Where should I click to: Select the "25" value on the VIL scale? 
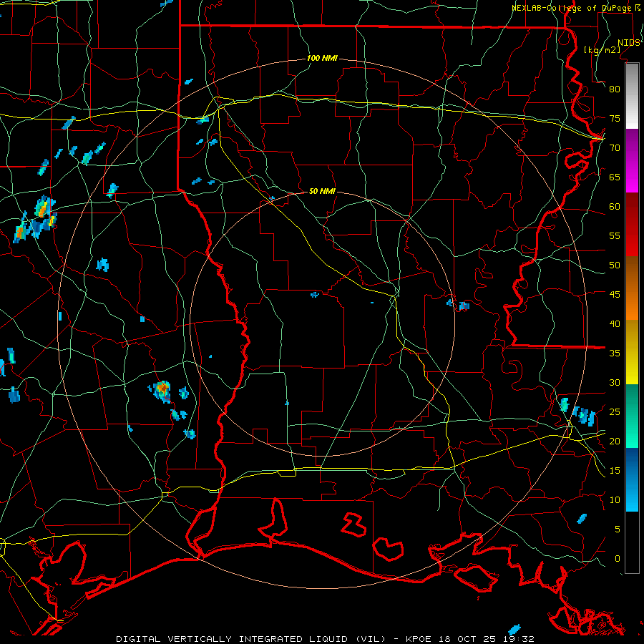[x=615, y=412]
